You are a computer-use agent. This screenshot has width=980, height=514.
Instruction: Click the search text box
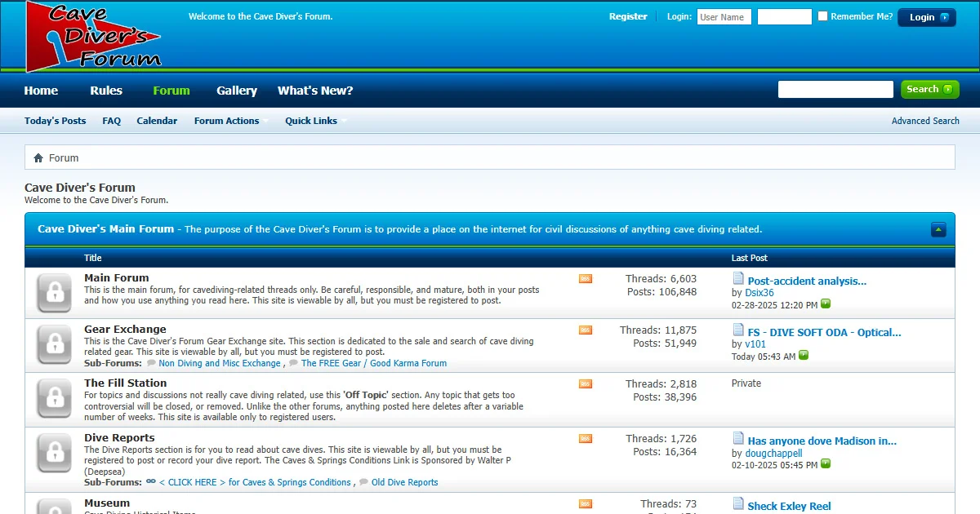coord(835,89)
